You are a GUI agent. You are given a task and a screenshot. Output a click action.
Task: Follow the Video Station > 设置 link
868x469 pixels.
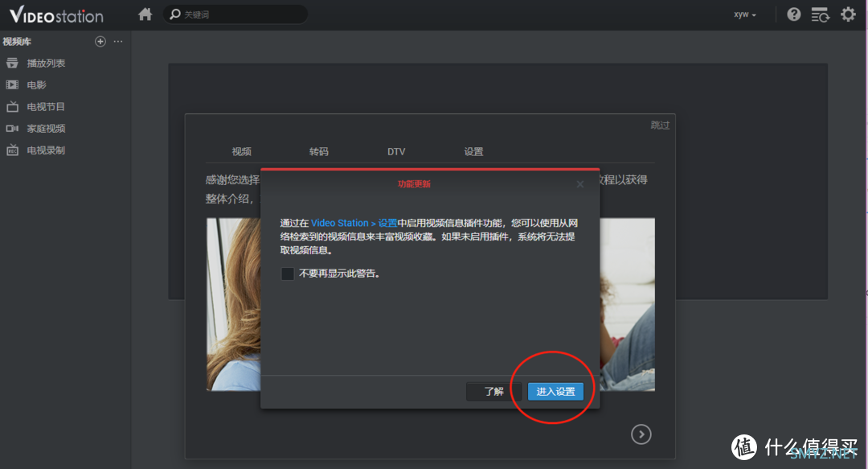354,223
